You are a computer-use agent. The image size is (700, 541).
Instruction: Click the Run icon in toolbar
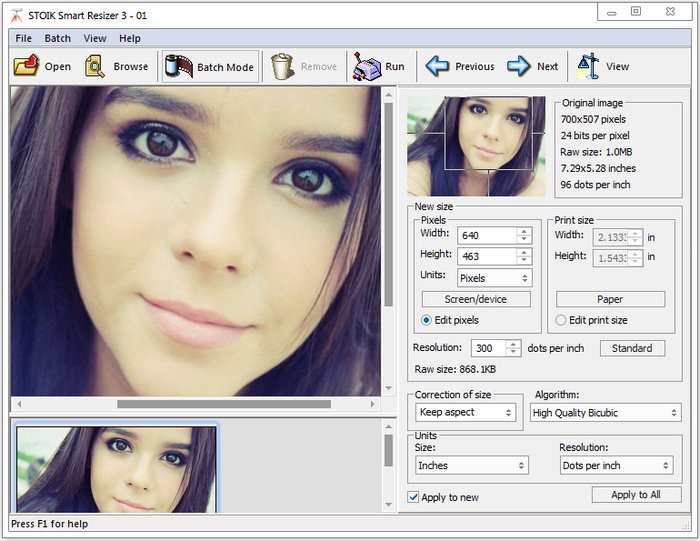click(367, 67)
